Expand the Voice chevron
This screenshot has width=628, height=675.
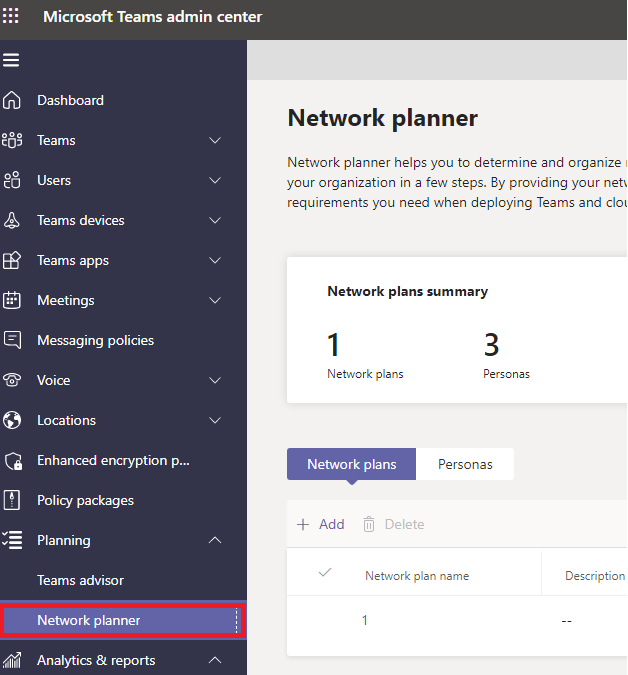(215, 380)
